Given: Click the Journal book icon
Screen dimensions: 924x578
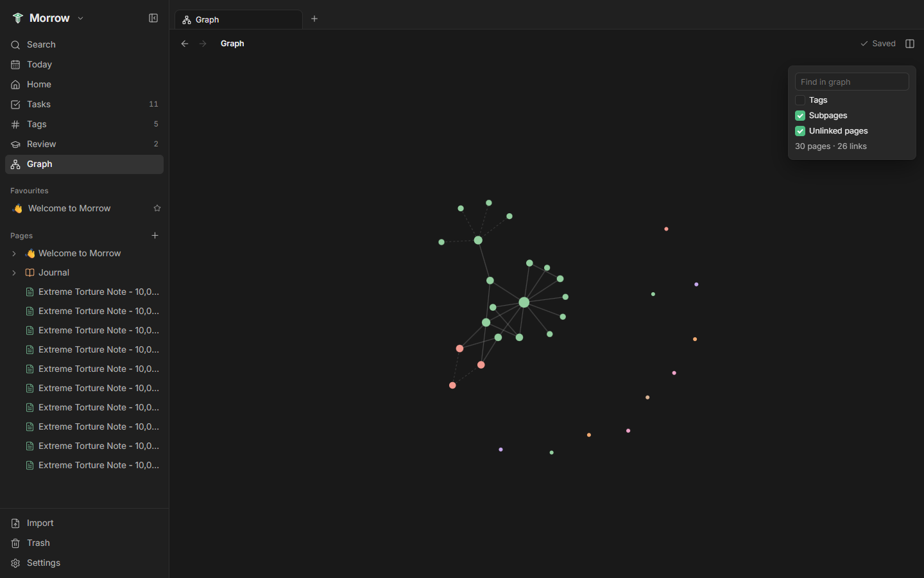Looking at the screenshot, I should (30, 272).
